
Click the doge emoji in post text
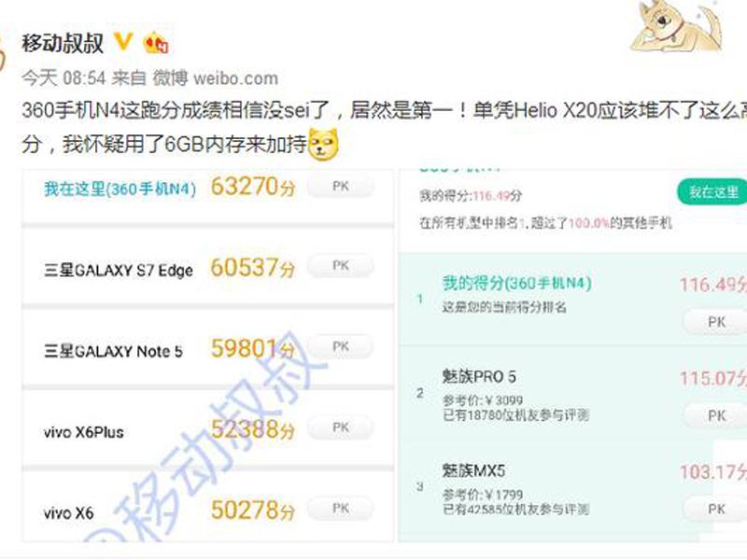[323, 144]
